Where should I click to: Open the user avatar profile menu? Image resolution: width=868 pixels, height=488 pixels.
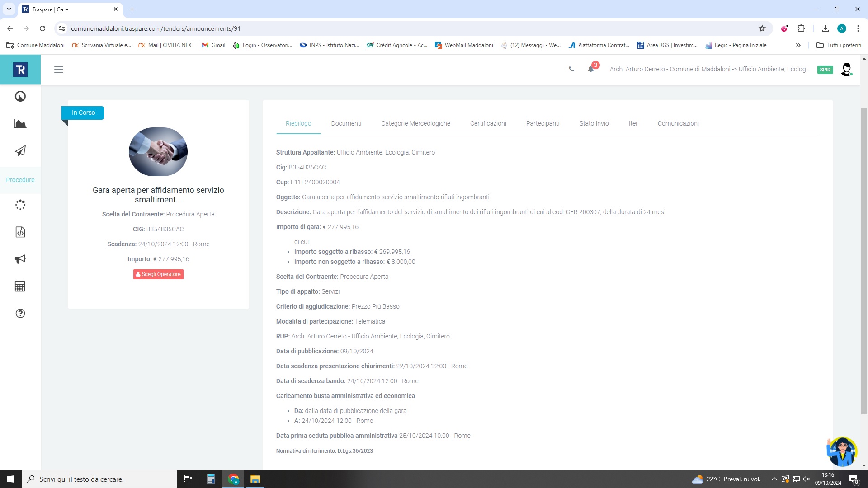pyautogui.click(x=846, y=70)
